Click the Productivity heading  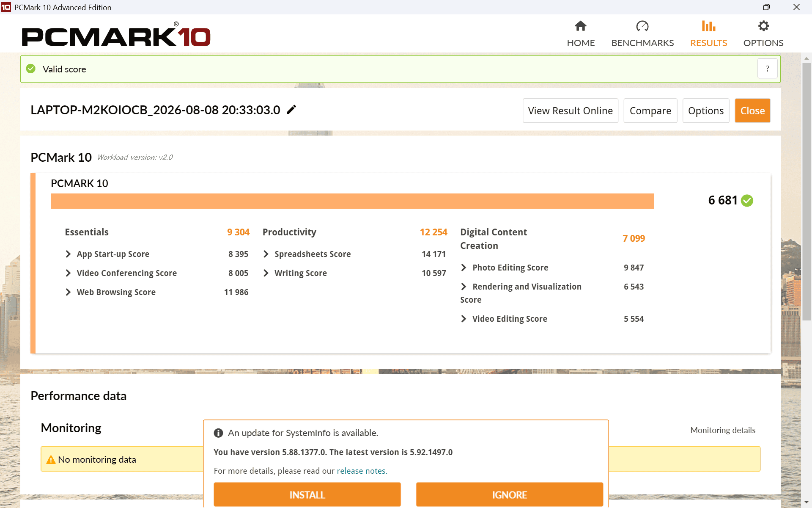pyautogui.click(x=289, y=232)
